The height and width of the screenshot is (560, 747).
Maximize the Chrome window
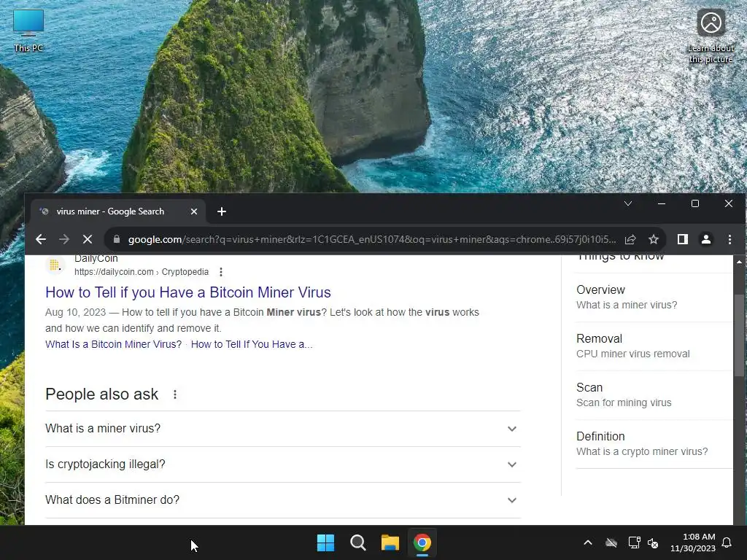(x=695, y=204)
